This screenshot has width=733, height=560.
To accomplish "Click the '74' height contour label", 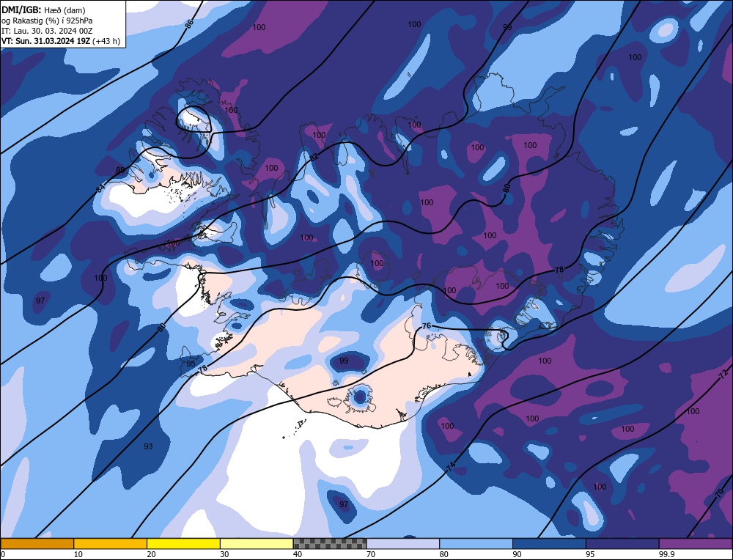I will coord(451,466).
